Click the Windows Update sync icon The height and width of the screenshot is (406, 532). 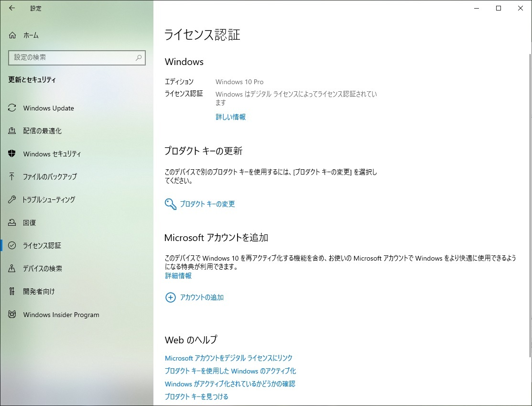pyautogui.click(x=12, y=108)
